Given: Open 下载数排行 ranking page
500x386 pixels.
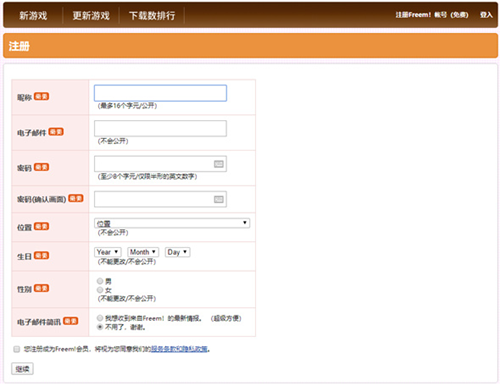Looking at the screenshot, I should [152, 15].
